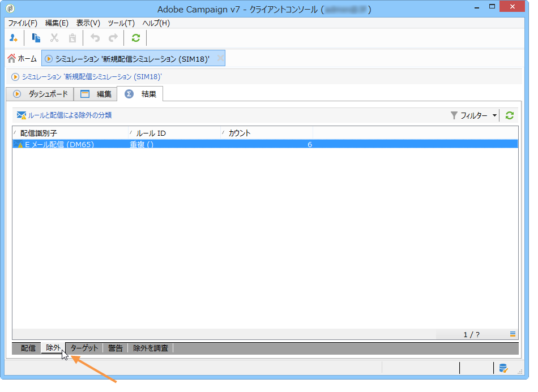
Task: Click the breadcrumb play icon
Action: click(x=15, y=77)
